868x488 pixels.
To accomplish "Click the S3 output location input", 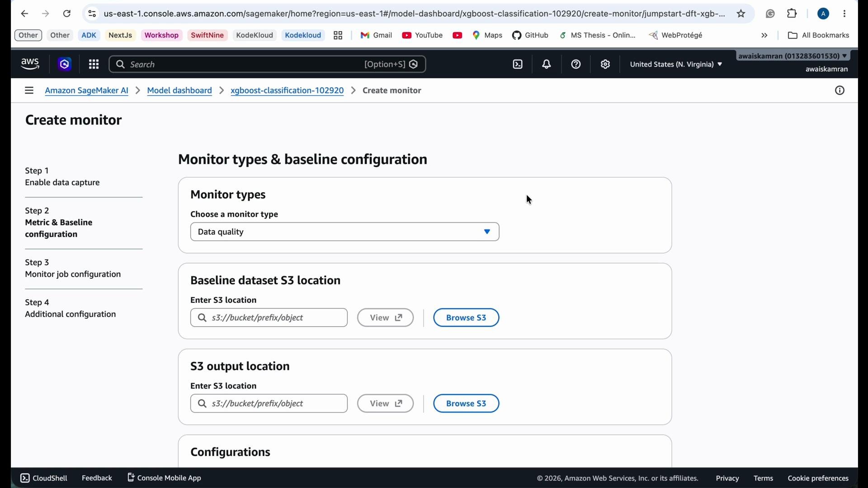I will pyautogui.click(x=269, y=404).
